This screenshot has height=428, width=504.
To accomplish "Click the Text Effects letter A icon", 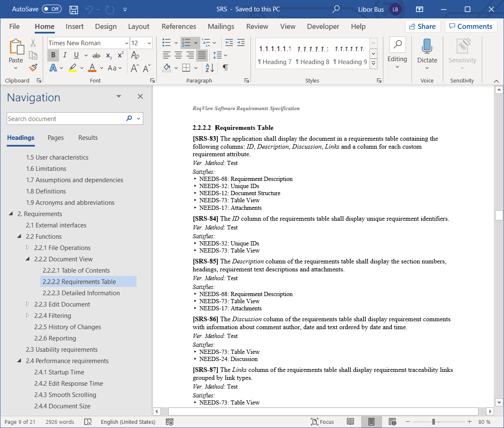I will (53, 68).
